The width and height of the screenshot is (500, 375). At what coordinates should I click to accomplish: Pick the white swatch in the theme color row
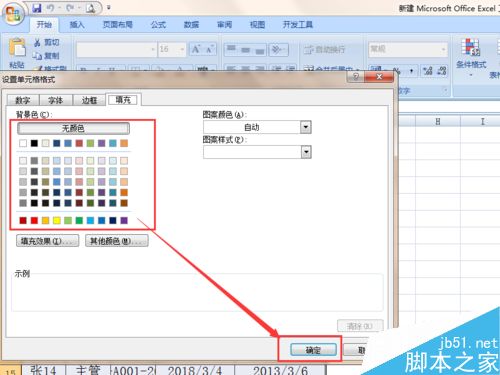tap(23, 143)
